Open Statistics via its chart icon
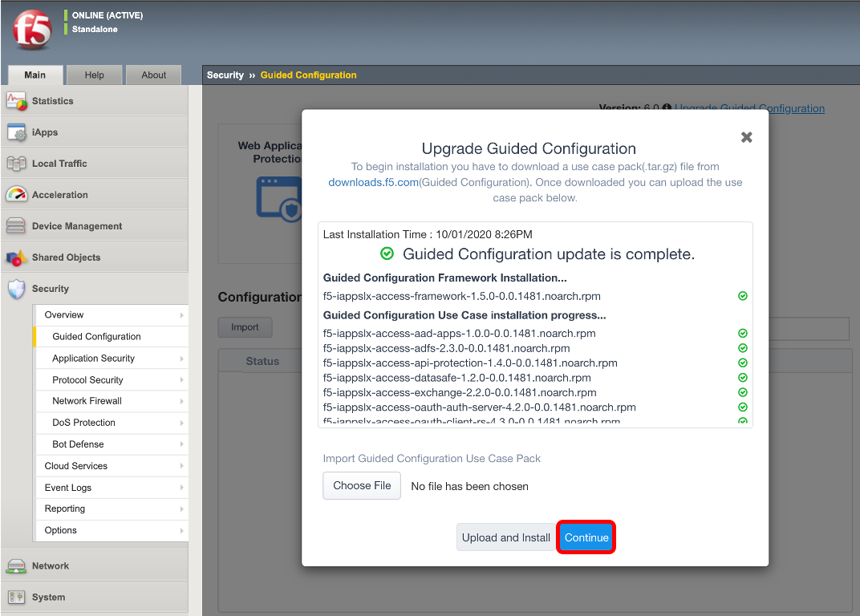Screen dimensions: 860x616 point(17,101)
